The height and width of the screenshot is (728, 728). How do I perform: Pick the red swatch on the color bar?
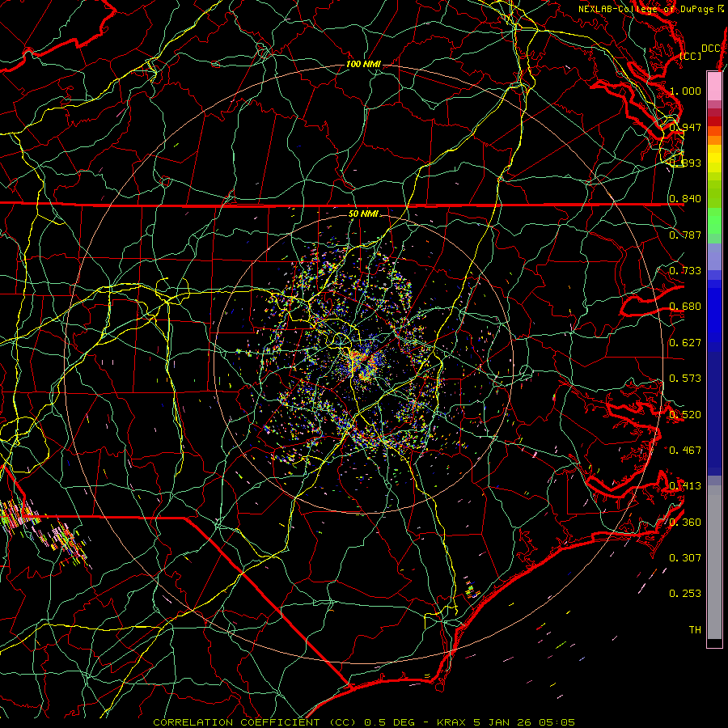coord(714,121)
